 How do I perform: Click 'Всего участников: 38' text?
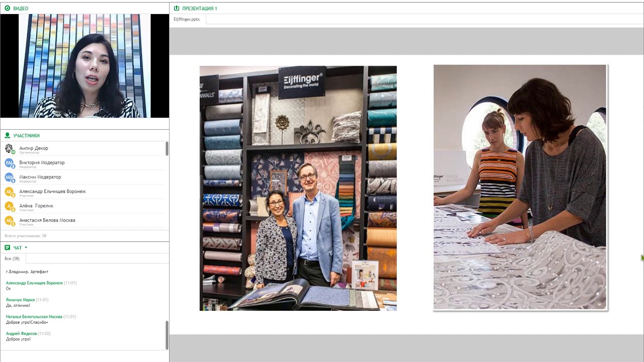(25, 235)
